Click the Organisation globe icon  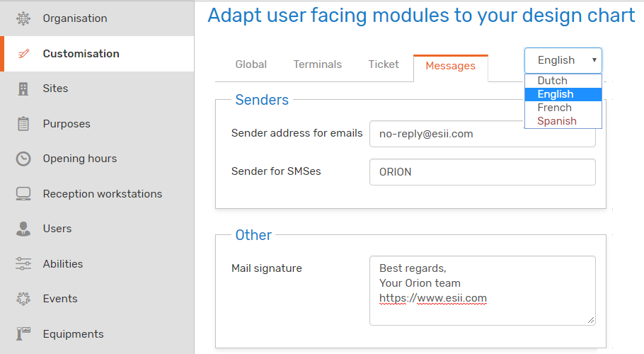point(23,18)
